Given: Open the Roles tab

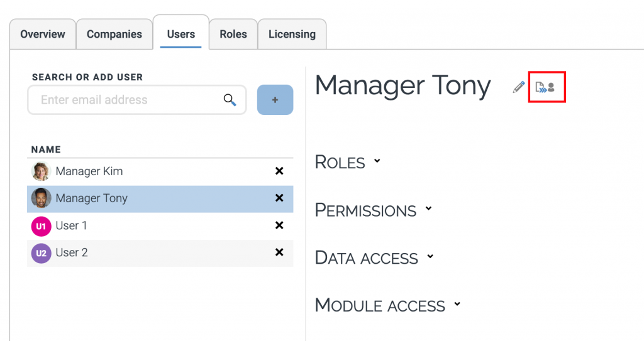Looking at the screenshot, I should pos(233,34).
